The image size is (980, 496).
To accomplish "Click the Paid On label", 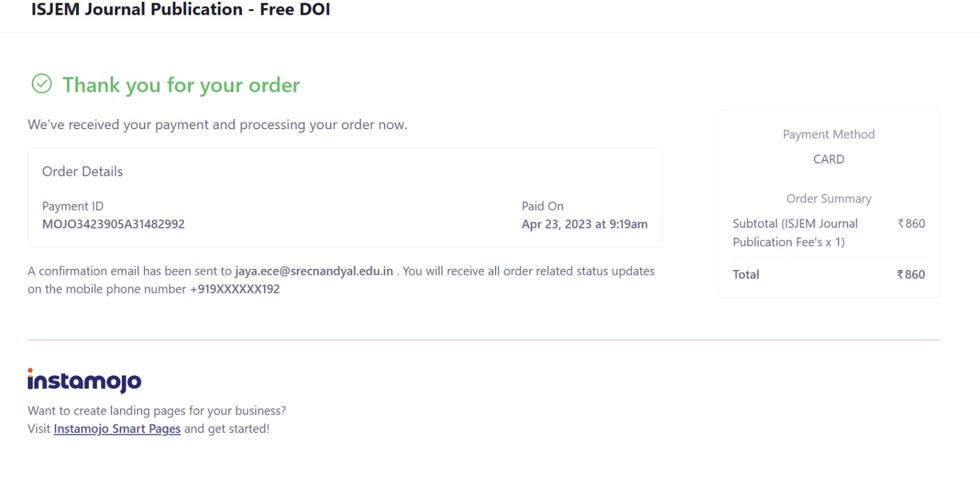I will (x=543, y=206).
